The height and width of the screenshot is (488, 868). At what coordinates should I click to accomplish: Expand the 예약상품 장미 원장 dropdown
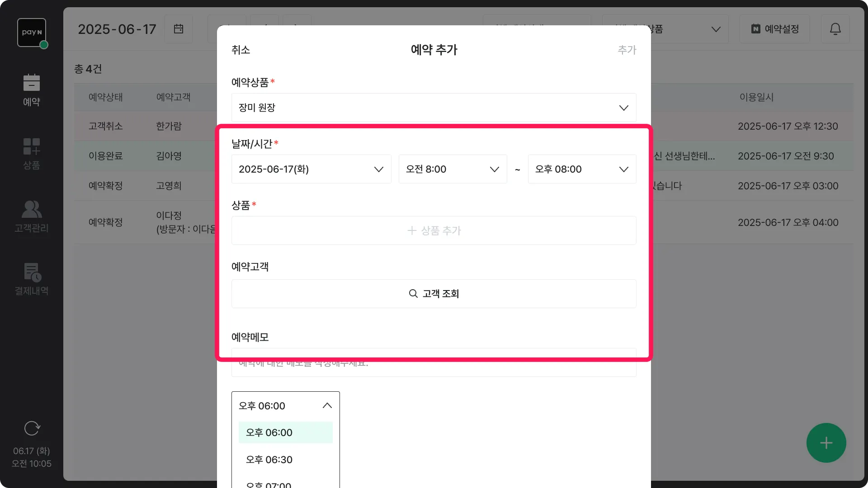434,108
